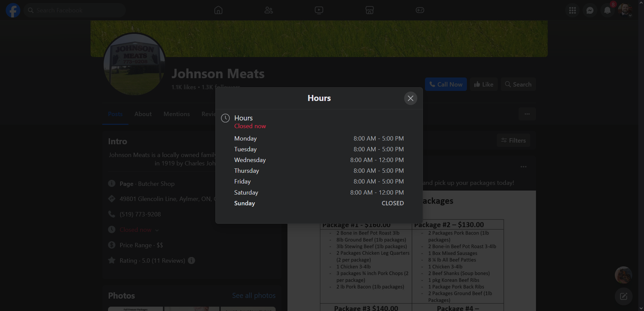The width and height of the screenshot is (644, 311).
Task: Open the page tabs more options button
Action: point(527,114)
